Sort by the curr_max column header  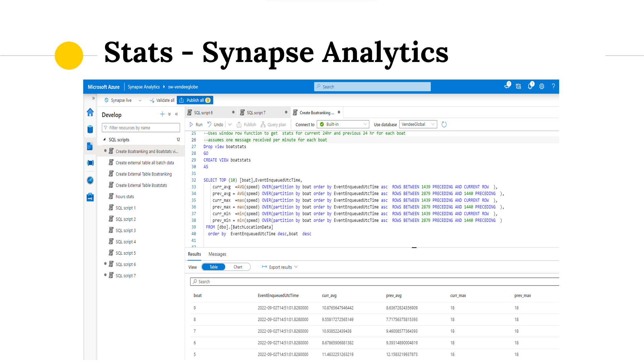(x=458, y=296)
